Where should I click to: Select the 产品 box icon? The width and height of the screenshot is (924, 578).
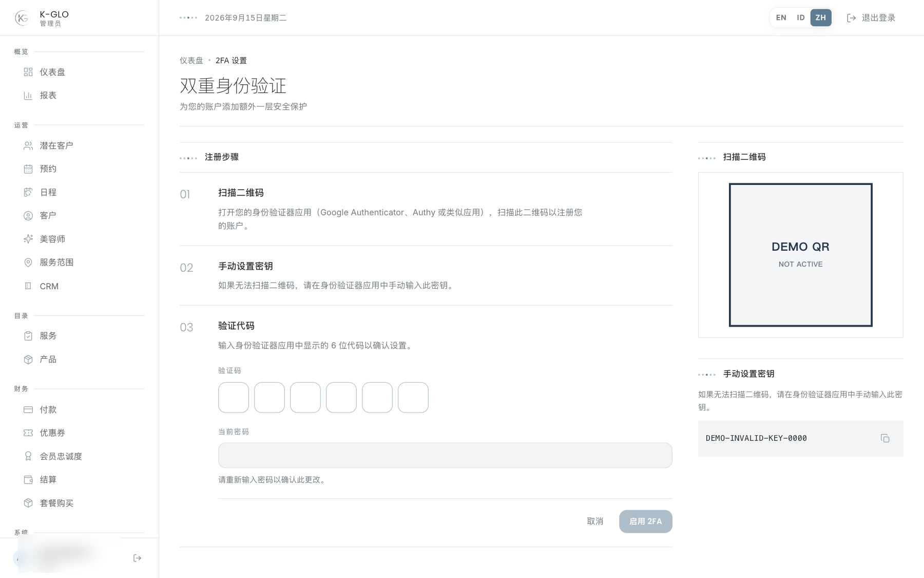[x=28, y=360]
